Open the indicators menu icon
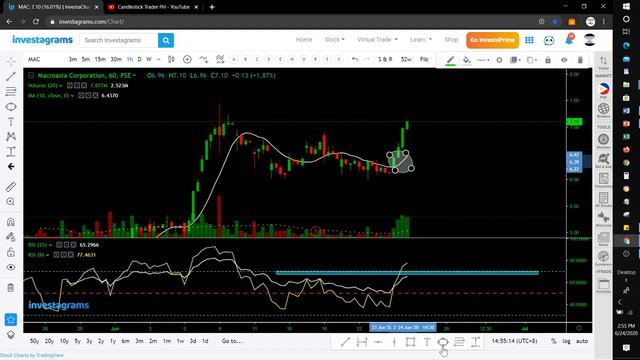Image resolution: width=640 pixels, height=360 pixels. (x=203, y=60)
